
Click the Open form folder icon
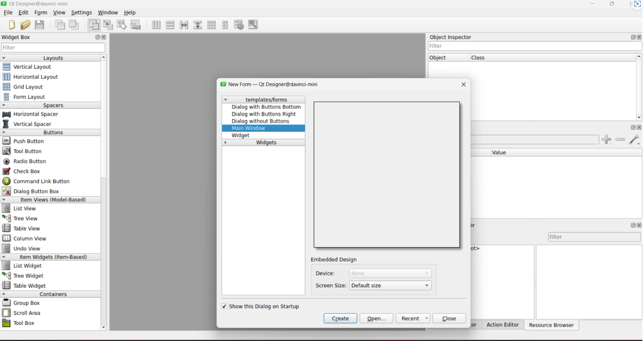click(x=25, y=25)
